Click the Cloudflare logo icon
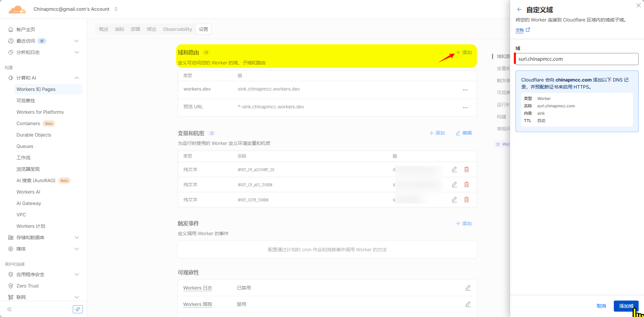644x317 pixels. (x=17, y=9)
